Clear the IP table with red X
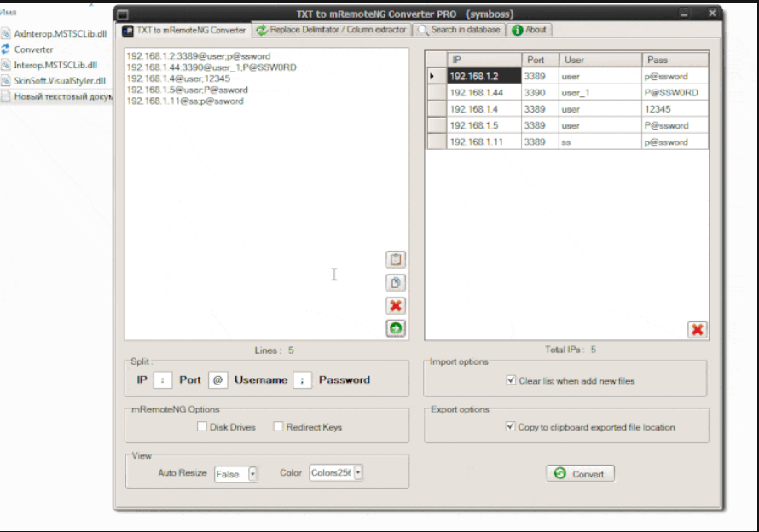The width and height of the screenshot is (759, 532). 697,330
